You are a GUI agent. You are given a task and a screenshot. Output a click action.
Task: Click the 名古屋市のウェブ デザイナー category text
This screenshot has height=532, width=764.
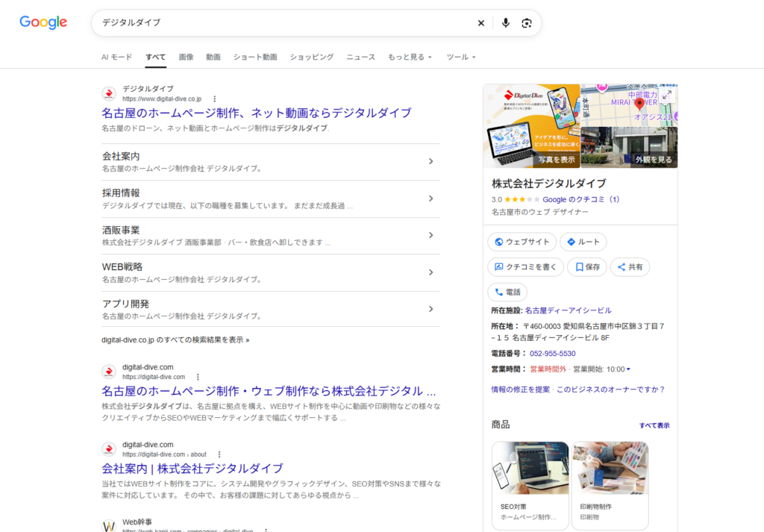pos(540,212)
